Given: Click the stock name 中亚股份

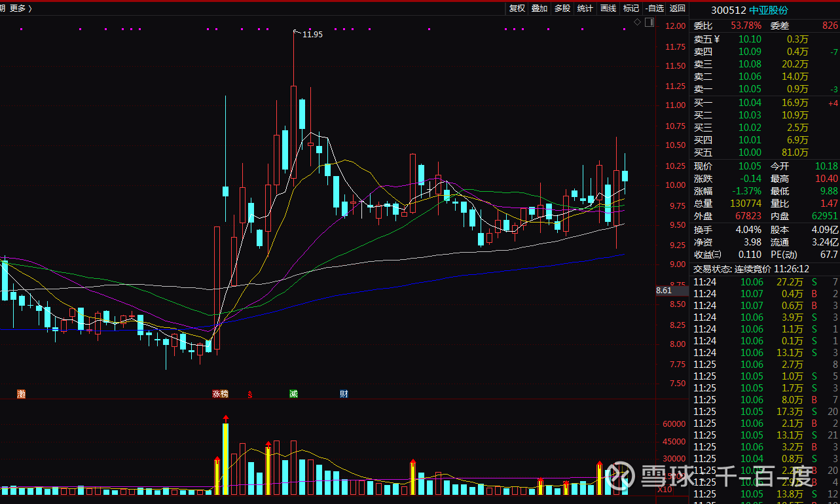Looking at the screenshot, I should [769, 10].
